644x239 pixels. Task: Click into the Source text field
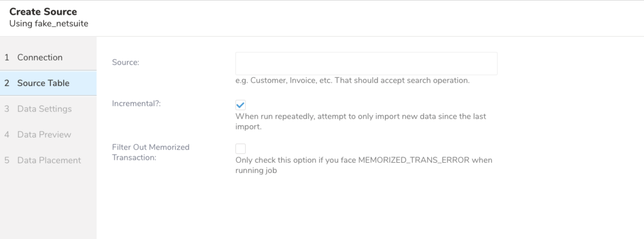click(x=366, y=63)
